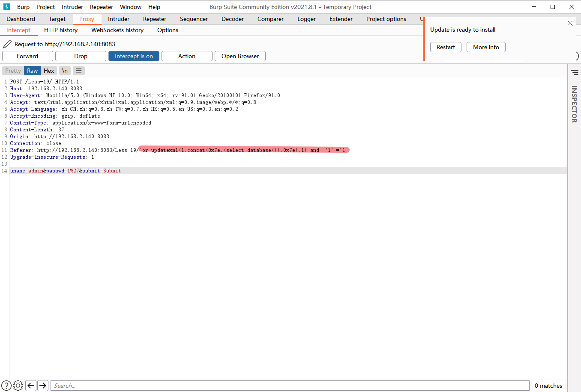Dismiss the update notification with X
The width and height of the screenshot is (581, 392).
pyautogui.click(x=570, y=24)
